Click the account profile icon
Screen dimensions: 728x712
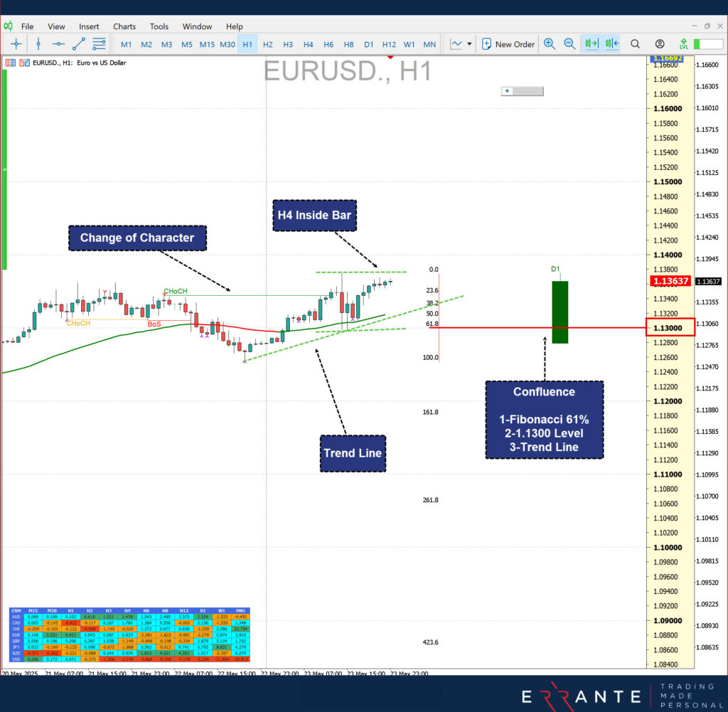(660, 44)
